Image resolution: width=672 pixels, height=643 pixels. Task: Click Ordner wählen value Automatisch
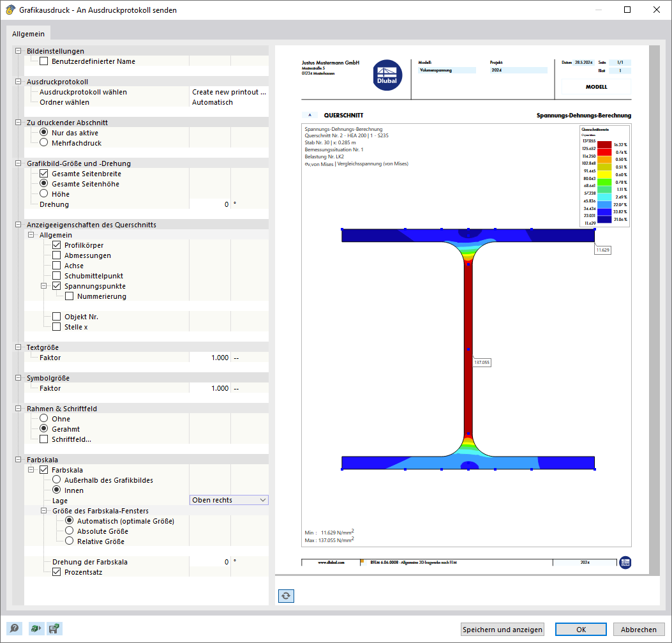tap(229, 102)
